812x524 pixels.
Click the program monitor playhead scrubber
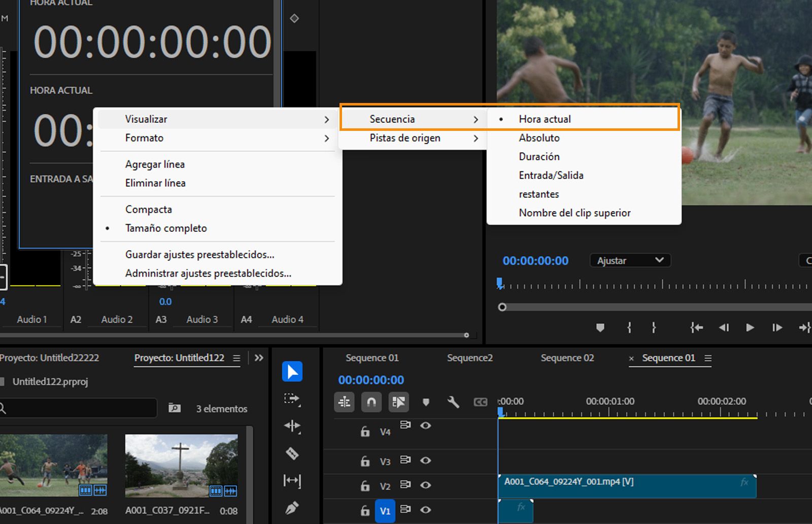[x=500, y=283]
